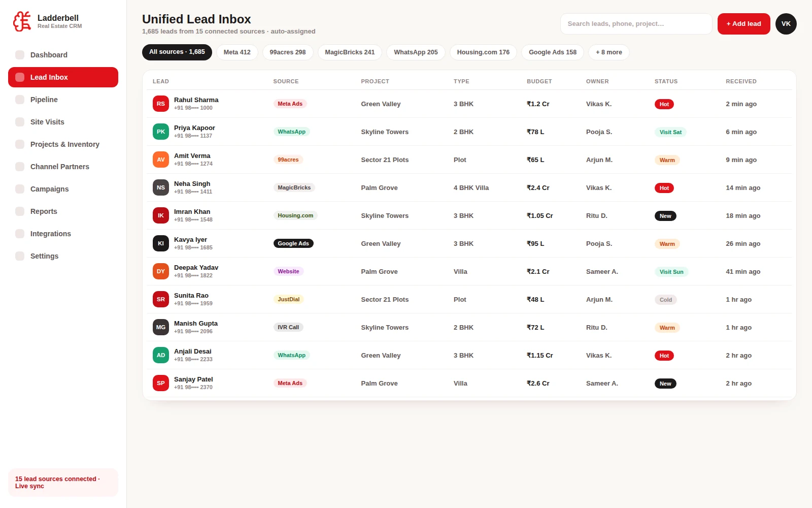The image size is (812, 508).
Task: Click the IVR Call source tag
Action: [288, 327]
